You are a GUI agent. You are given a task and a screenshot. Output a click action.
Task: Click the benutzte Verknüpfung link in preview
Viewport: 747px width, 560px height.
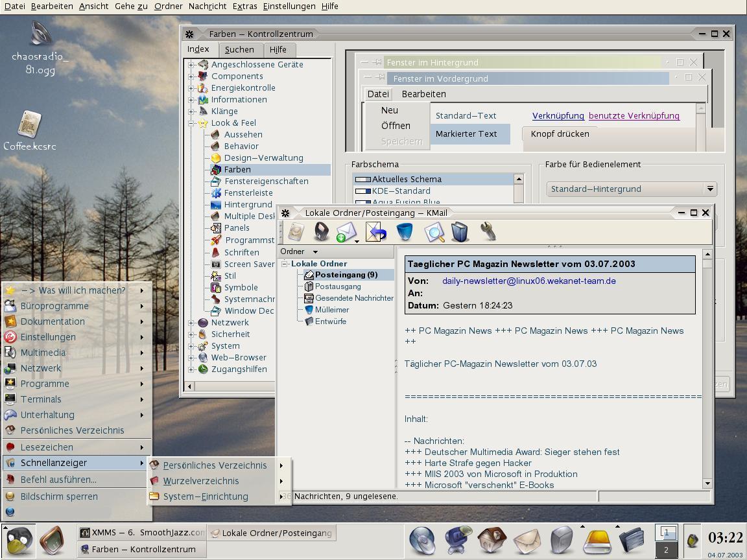point(634,116)
